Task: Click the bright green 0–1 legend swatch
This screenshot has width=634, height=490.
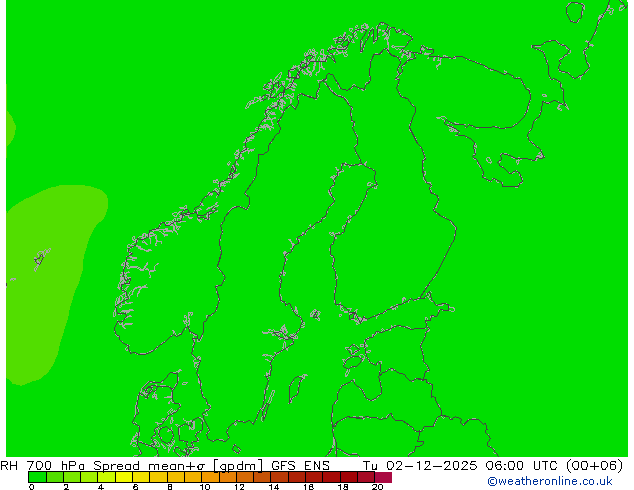Action: [x=37, y=477]
